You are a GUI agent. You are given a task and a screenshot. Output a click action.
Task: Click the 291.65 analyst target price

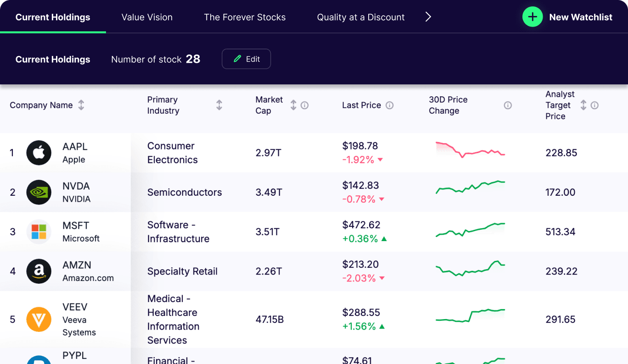(x=560, y=319)
